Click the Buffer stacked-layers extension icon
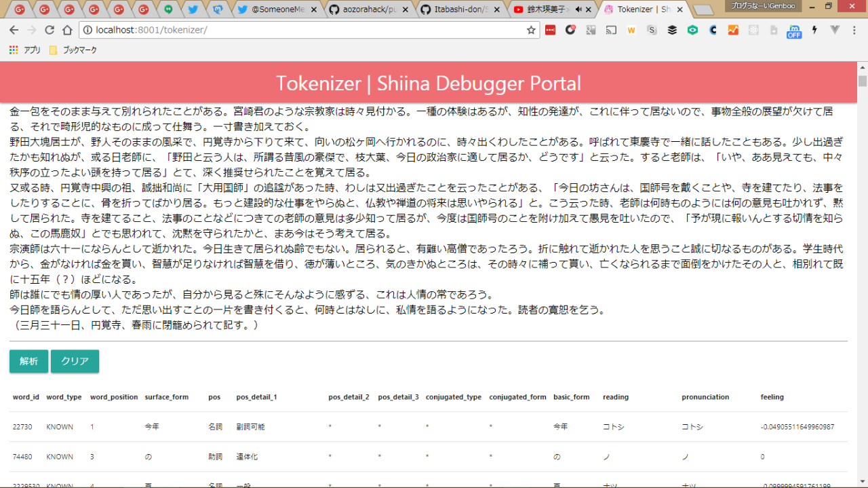The width and height of the screenshot is (868, 488). (x=672, y=30)
